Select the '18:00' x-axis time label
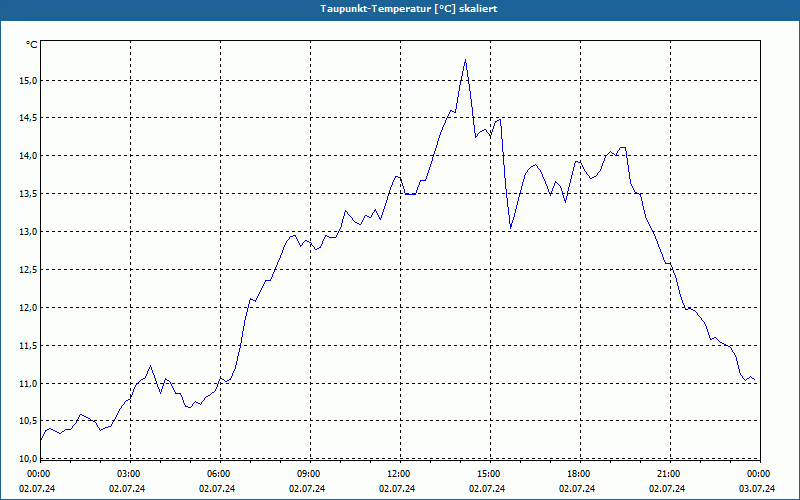This screenshot has width=800, height=500. tap(580, 474)
